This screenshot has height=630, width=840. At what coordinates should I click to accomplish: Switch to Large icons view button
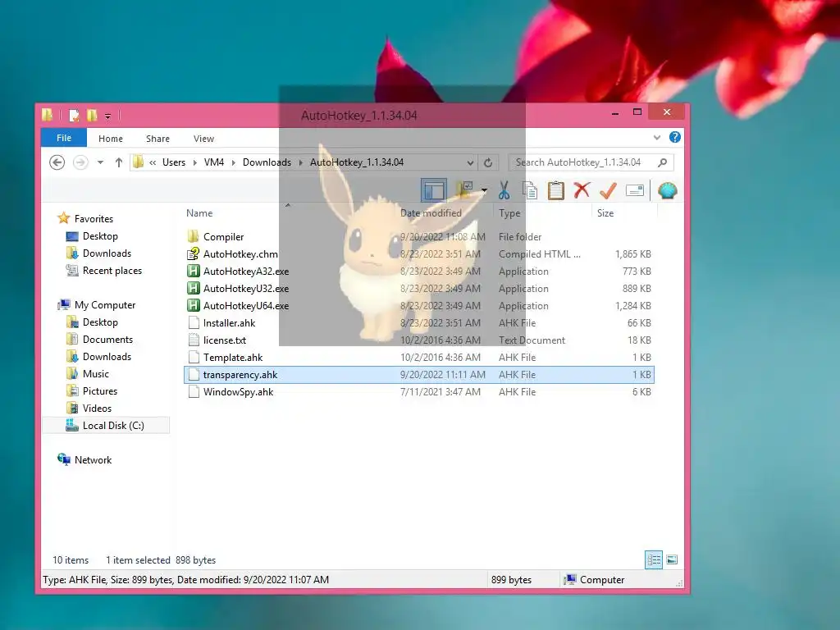(x=672, y=559)
